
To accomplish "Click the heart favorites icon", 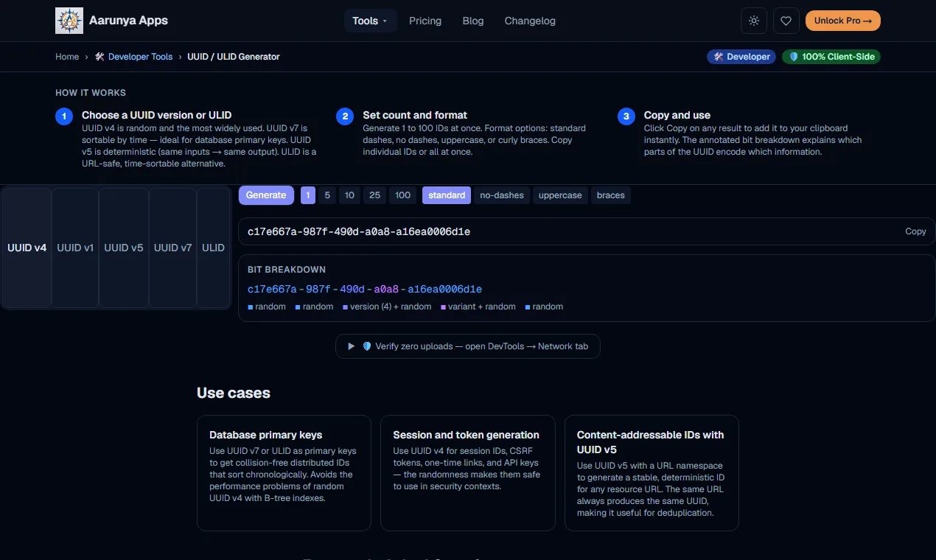I will (786, 21).
